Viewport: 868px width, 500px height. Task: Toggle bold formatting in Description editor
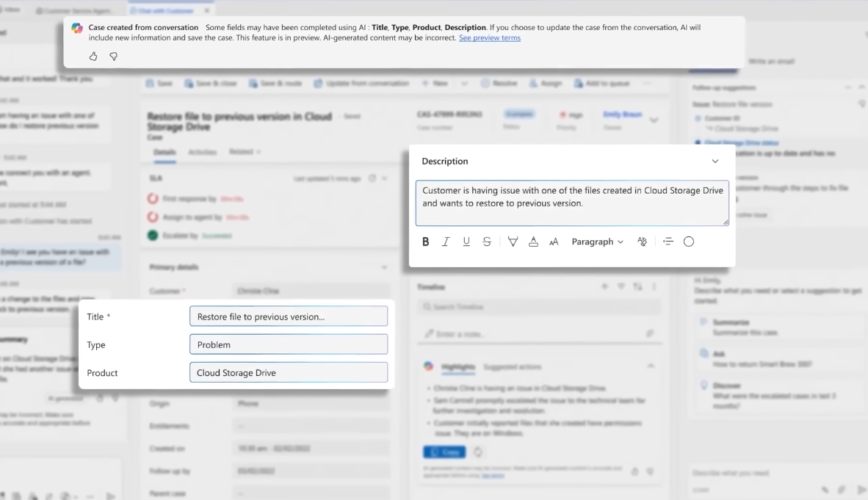click(425, 242)
